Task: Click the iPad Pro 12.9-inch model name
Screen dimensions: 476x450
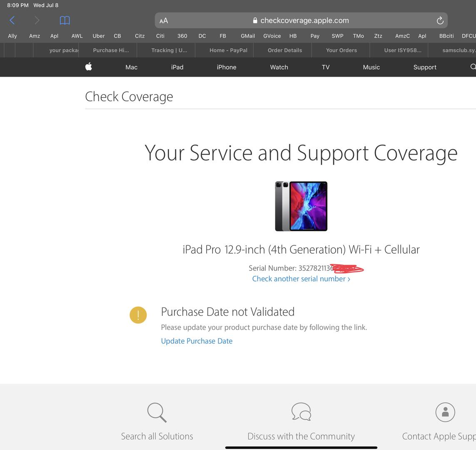Action: 301,249
